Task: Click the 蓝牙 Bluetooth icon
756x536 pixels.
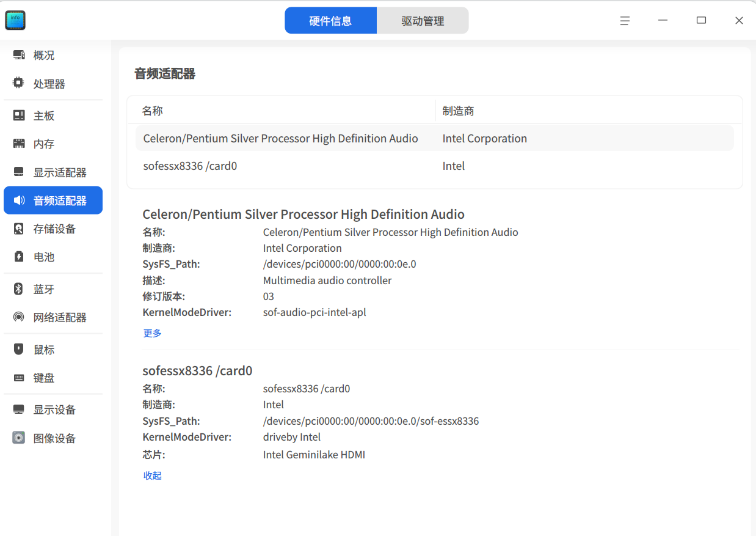Action: click(x=19, y=289)
